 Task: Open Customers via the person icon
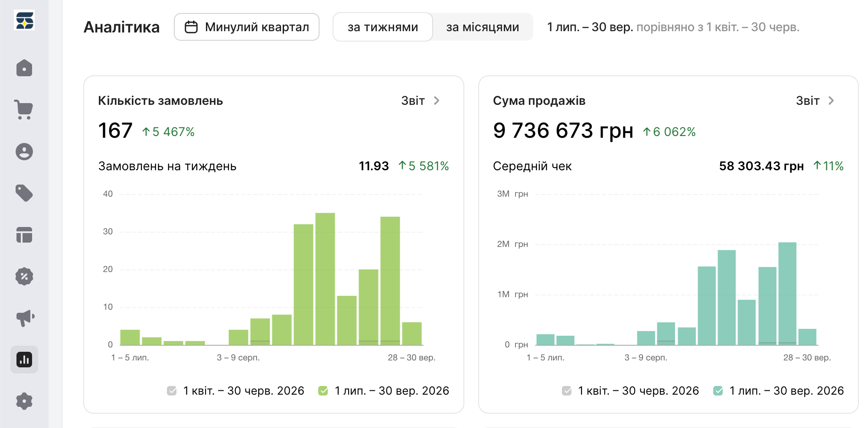[x=24, y=152]
